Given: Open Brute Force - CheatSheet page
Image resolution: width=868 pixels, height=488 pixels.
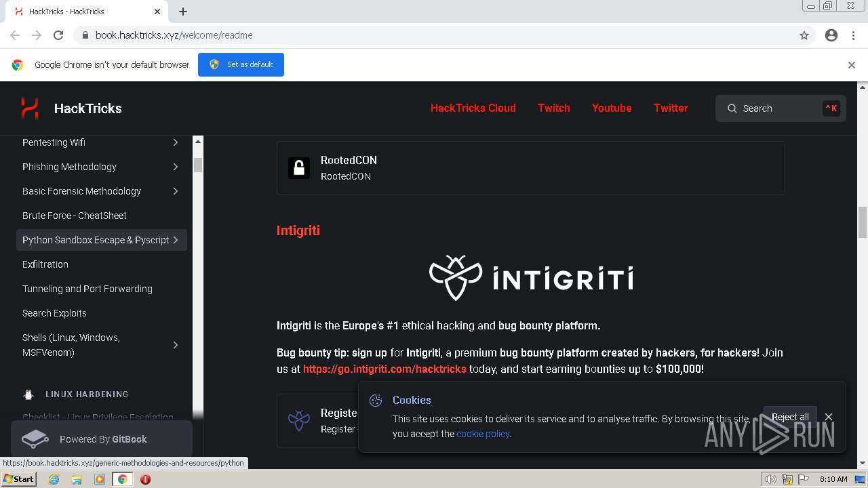Looking at the screenshot, I should 75,216.
